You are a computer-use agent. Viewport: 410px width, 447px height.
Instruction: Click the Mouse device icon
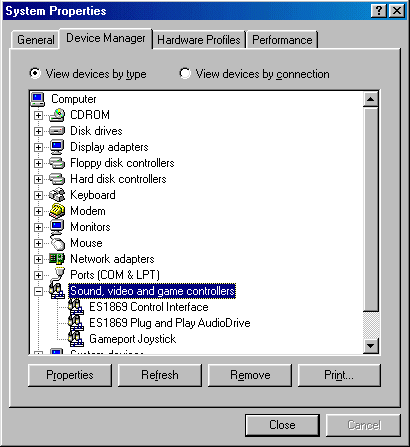coord(57,242)
